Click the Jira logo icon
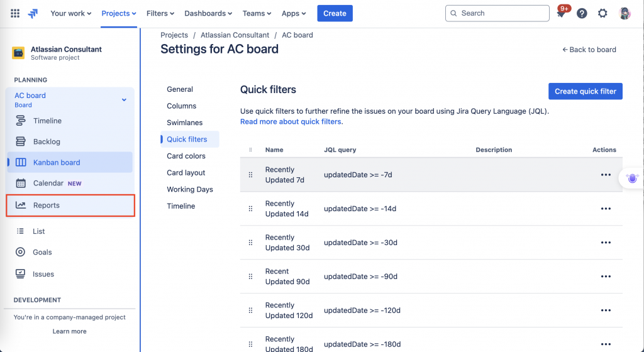This screenshot has height=352, width=644. pos(33,13)
